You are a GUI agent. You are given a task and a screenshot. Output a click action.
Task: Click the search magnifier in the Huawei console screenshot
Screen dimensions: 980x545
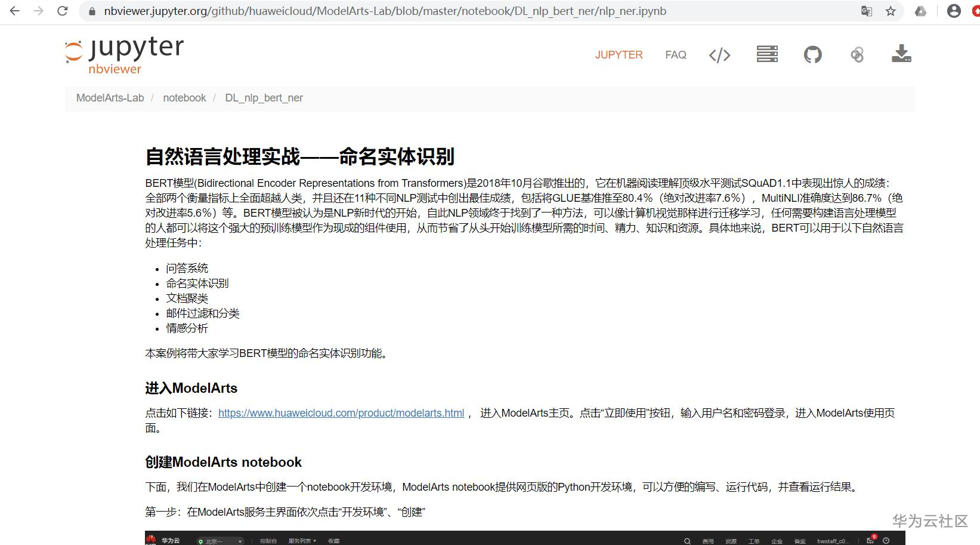click(687, 541)
